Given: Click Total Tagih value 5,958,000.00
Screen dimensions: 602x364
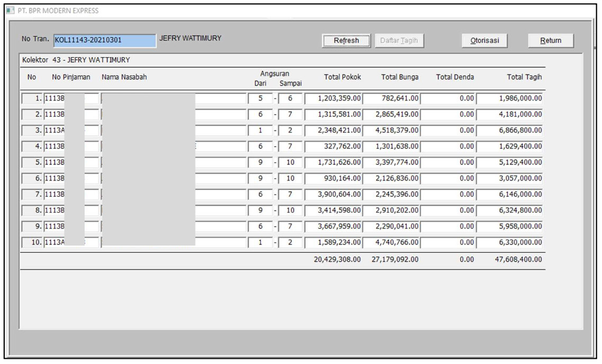Looking at the screenshot, I should (511, 227).
